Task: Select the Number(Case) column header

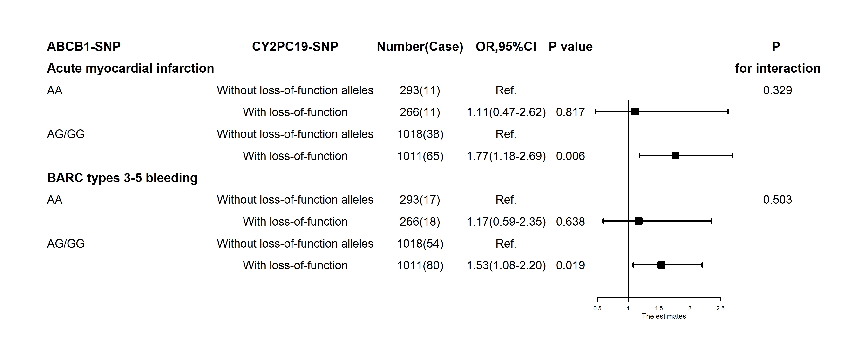Action: pyautogui.click(x=420, y=47)
